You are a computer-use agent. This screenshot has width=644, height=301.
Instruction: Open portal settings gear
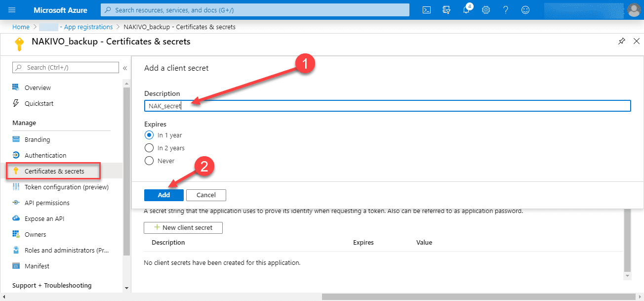pos(486,10)
